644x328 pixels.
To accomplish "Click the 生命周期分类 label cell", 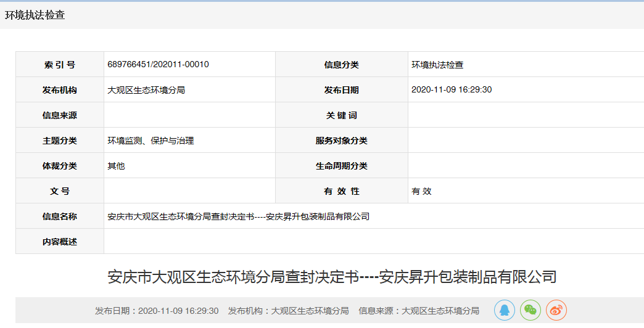I will point(341,166).
